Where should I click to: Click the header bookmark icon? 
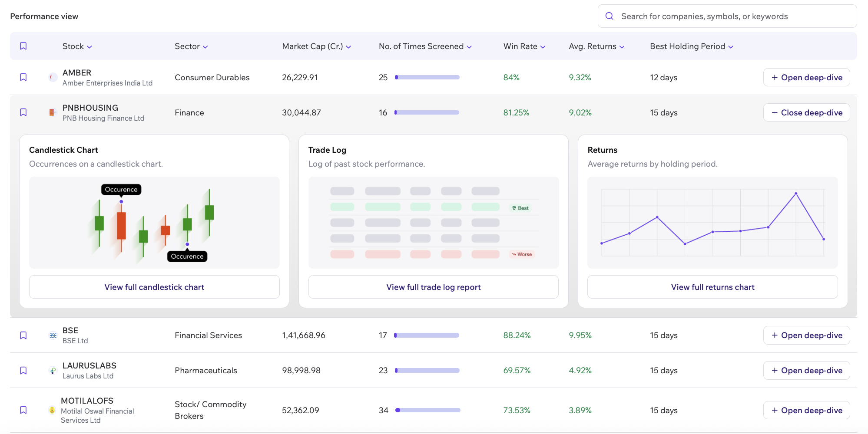point(23,46)
